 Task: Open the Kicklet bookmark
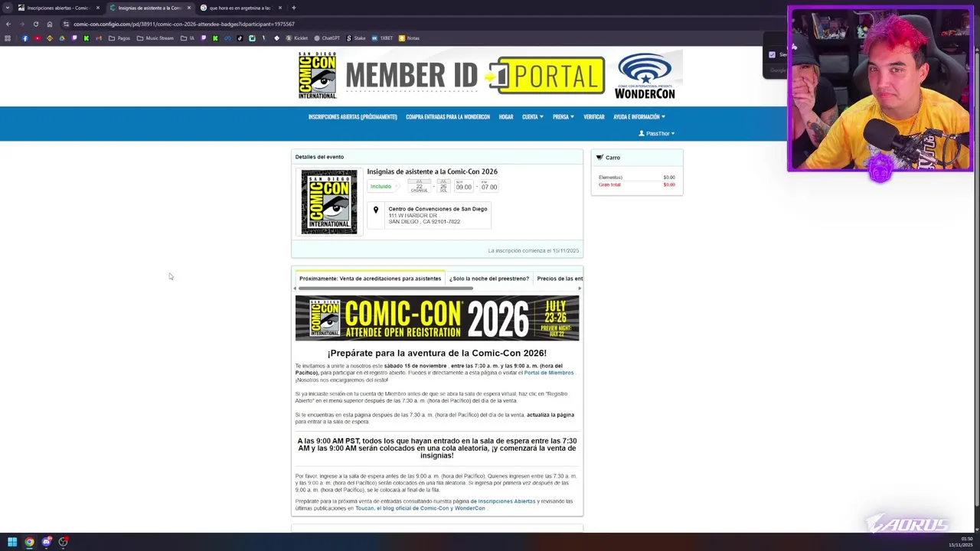click(x=297, y=38)
